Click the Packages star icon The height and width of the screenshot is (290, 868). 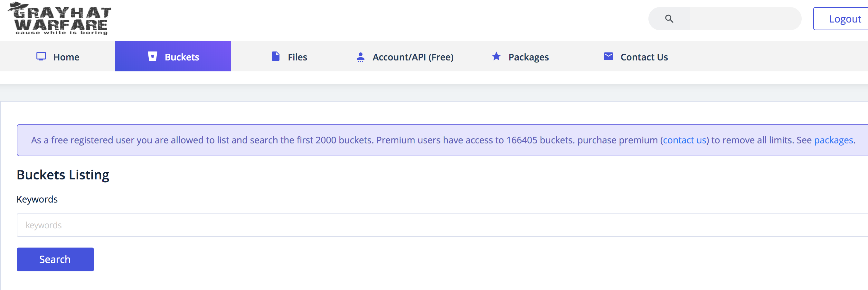point(496,57)
